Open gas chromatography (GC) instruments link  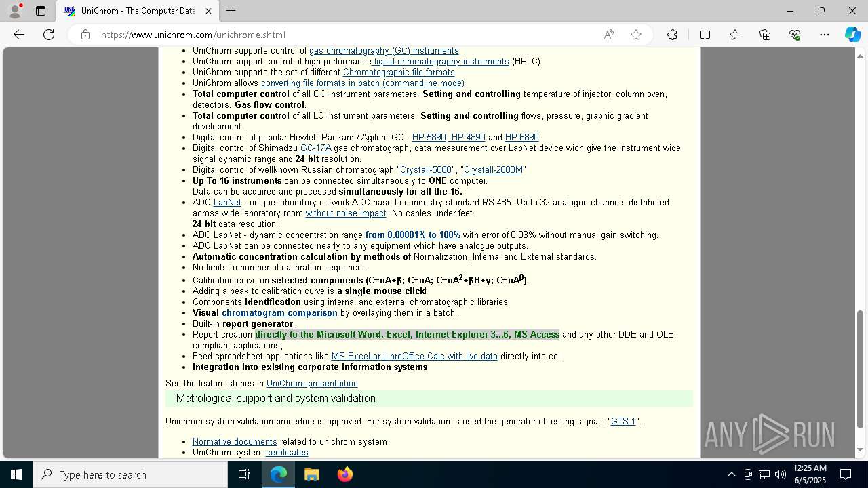click(384, 51)
